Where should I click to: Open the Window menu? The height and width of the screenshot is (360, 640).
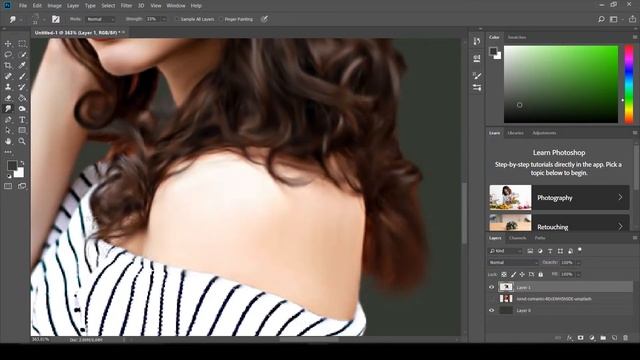click(x=176, y=6)
